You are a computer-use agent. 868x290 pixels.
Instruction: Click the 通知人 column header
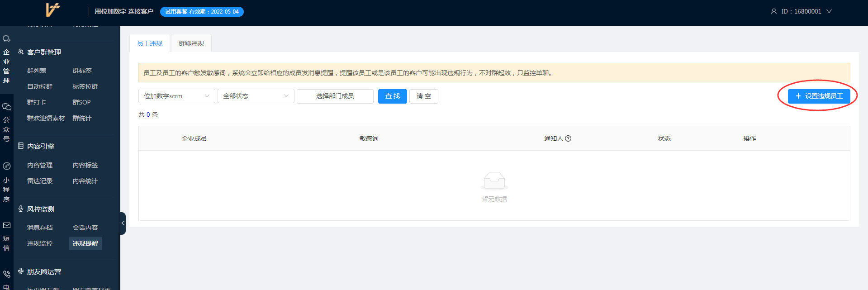[x=554, y=138]
